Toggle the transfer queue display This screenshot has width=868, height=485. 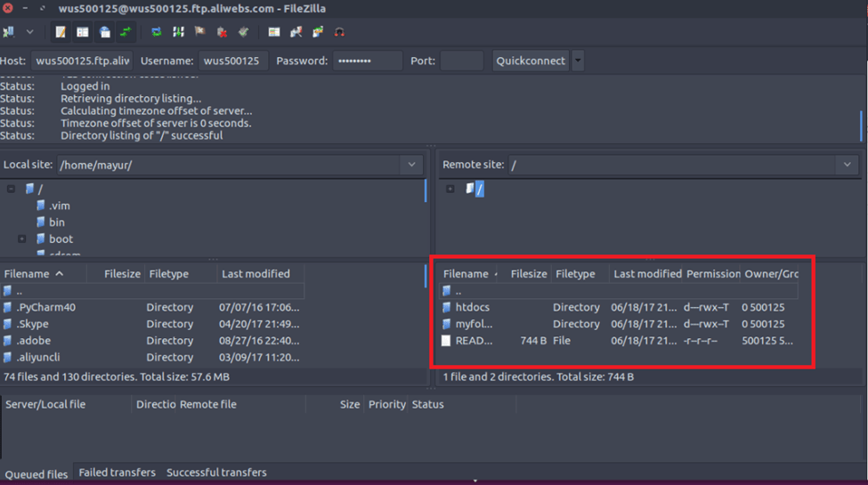coord(126,32)
